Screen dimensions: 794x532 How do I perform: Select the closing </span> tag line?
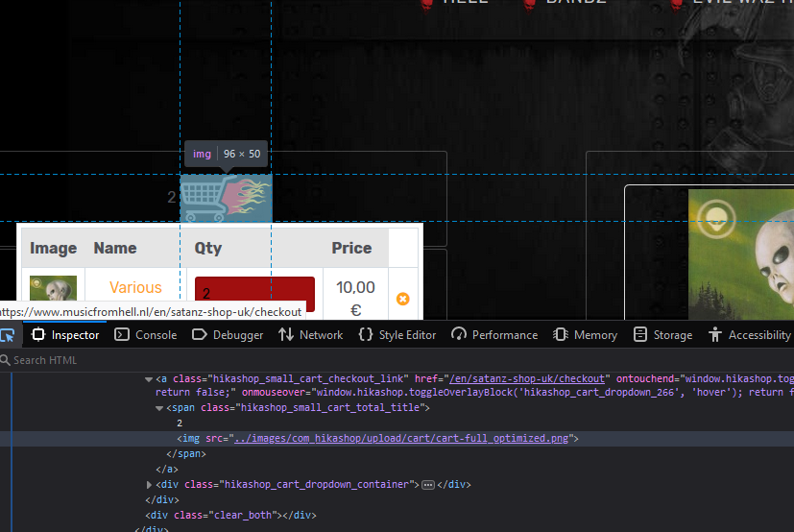pyautogui.click(x=186, y=454)
